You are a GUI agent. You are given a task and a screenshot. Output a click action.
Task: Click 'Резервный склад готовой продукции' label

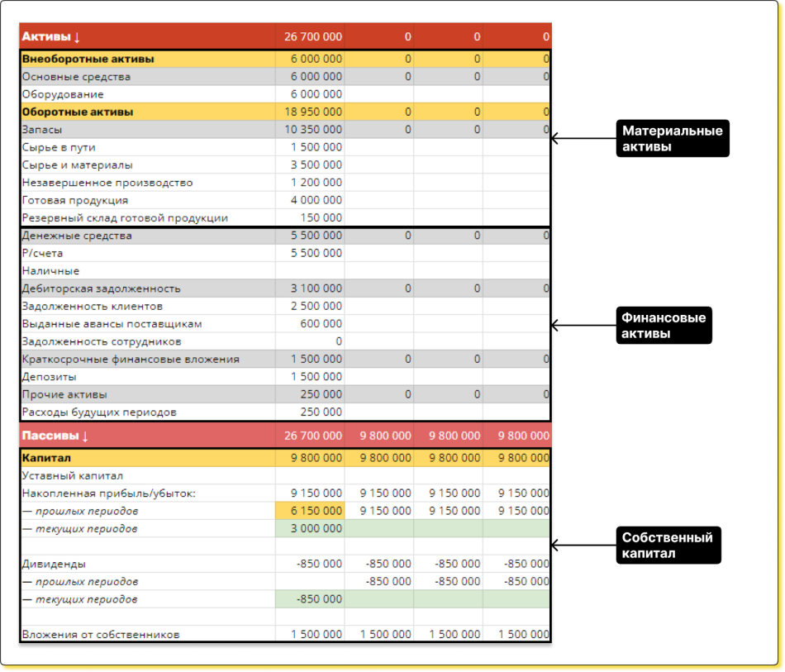pyautogui.click(x=125, y=218)
